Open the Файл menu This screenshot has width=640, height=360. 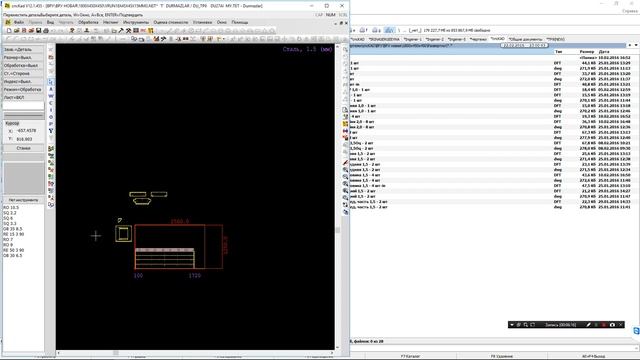(19, 22)
